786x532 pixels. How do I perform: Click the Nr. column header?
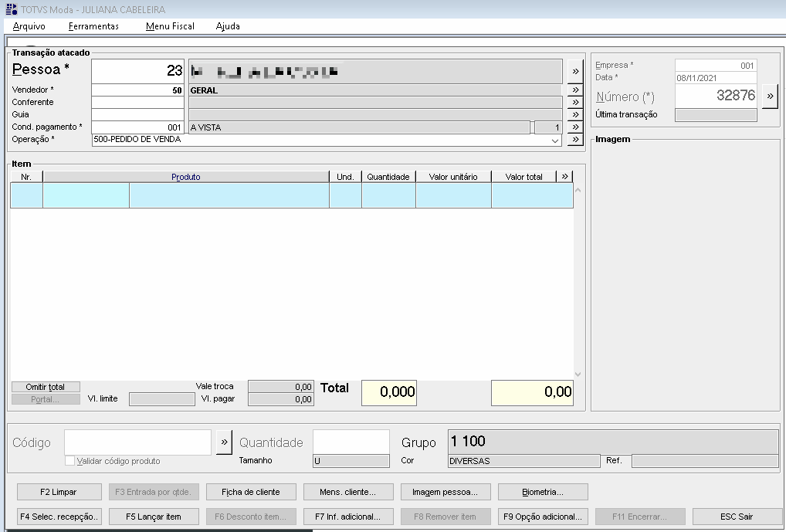pos(26,177)
